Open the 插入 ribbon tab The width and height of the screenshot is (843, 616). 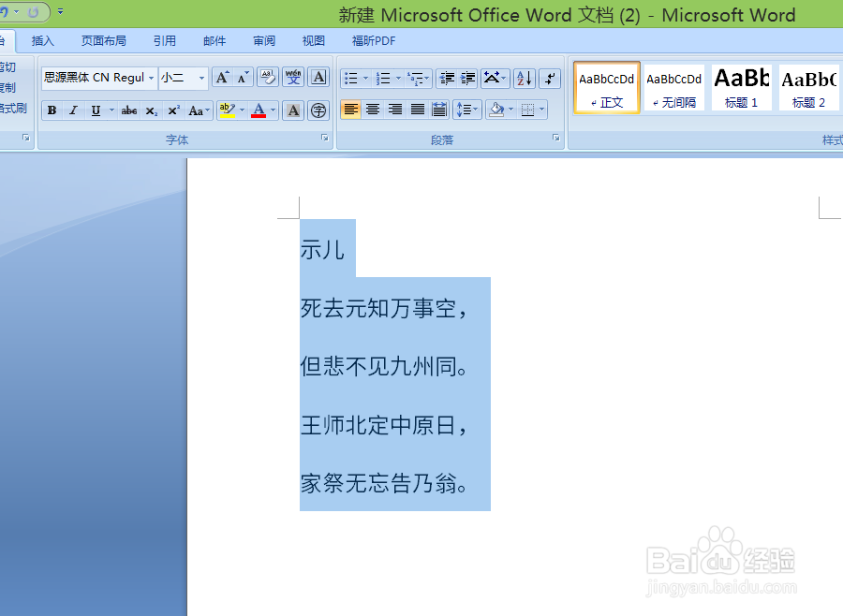pyautogui.click(x=43, y=41)
